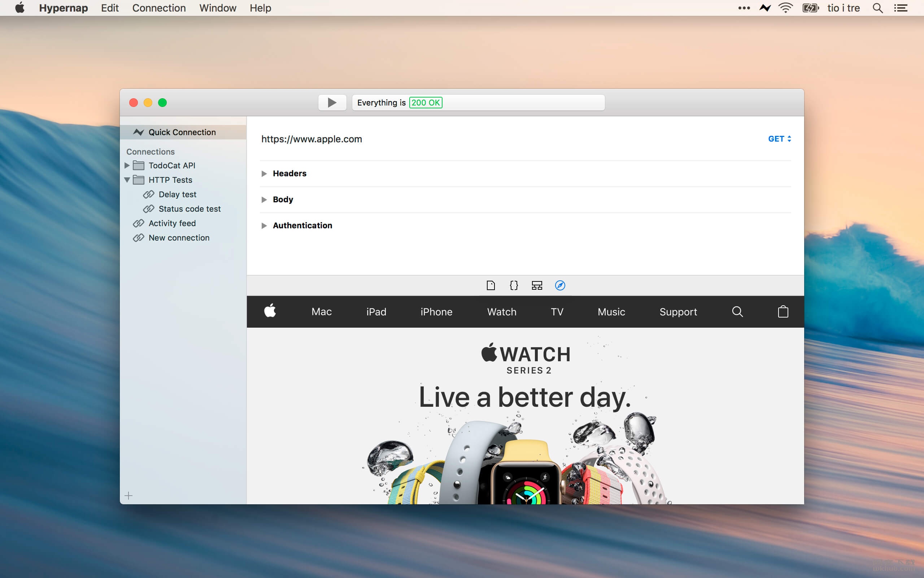Select Quick Connection in the sidebar
Screen dimensions: 924x578
point(183,132)
